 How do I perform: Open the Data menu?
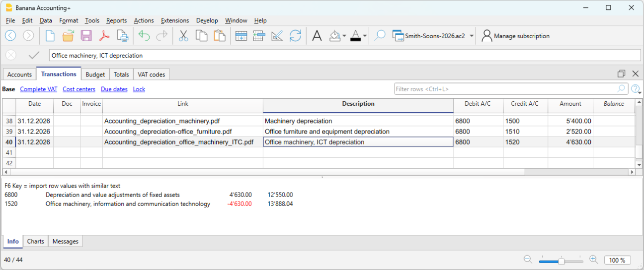(x=46, y=20)
